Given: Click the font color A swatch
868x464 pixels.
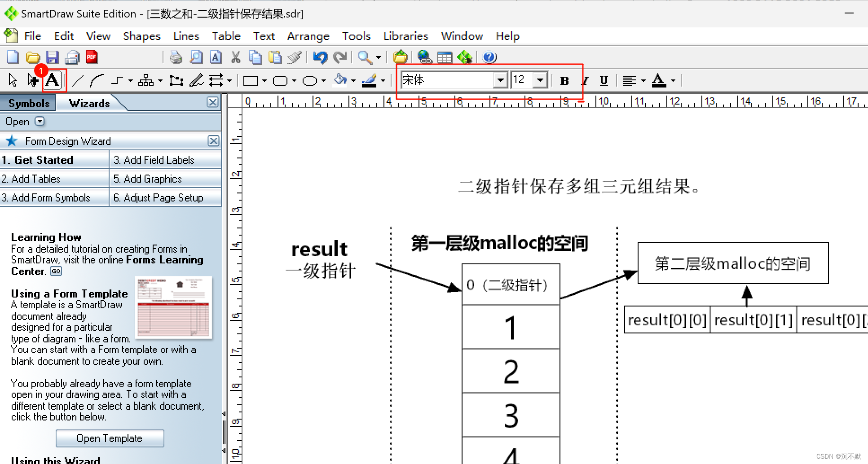Looking at the screenshot, I should (x=659, y=80).
